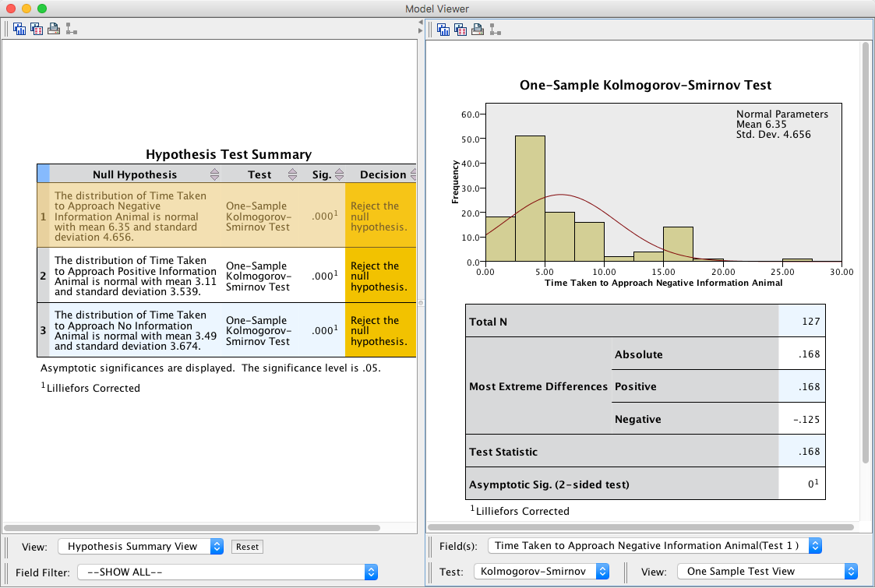Click the tree-structure icon in left pane toolbar
Image resolution: width=875 pixels, height=588 pixels.
coord(71,30)
